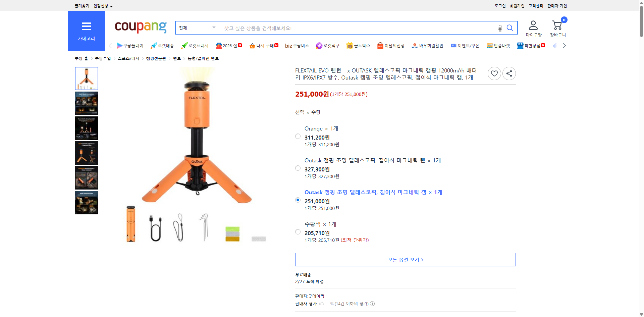644x317 pixels.
Task: Open the share icon next to the wishlist
Action: (x=509, y=73)
